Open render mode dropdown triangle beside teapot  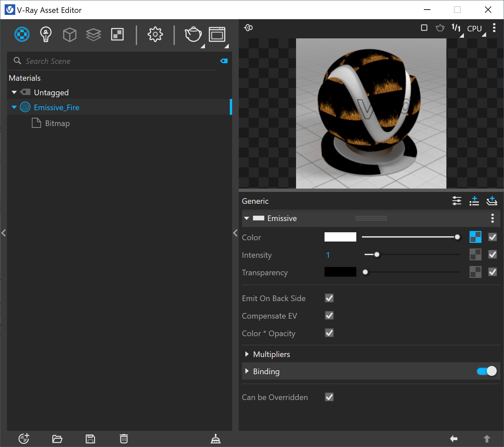point(203,46)
